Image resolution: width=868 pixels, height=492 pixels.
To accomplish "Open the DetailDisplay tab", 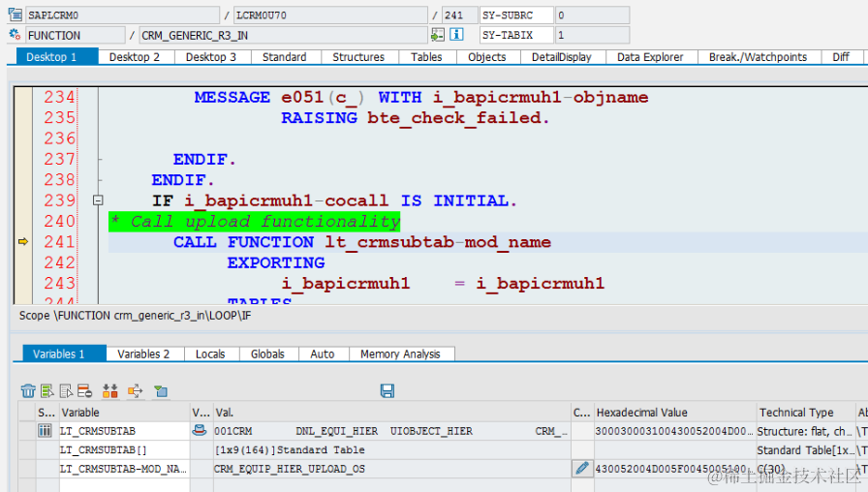I will coord(562,57).
